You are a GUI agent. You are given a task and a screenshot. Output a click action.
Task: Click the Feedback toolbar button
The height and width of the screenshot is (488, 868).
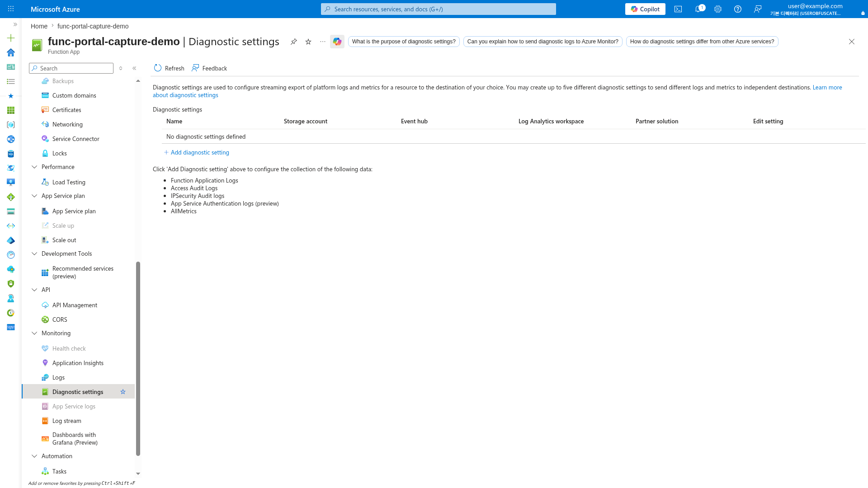tap(209, 68)
